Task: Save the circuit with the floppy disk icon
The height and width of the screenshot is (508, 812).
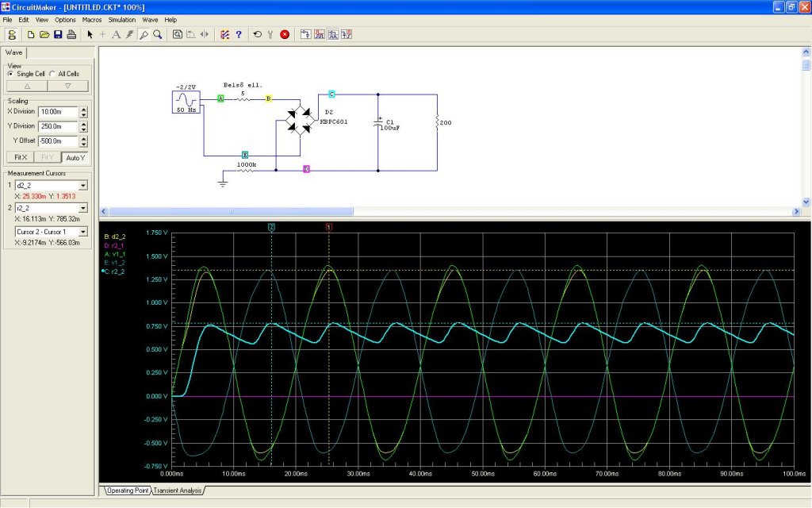Action: pyautogui.click(x=58, y=34)
